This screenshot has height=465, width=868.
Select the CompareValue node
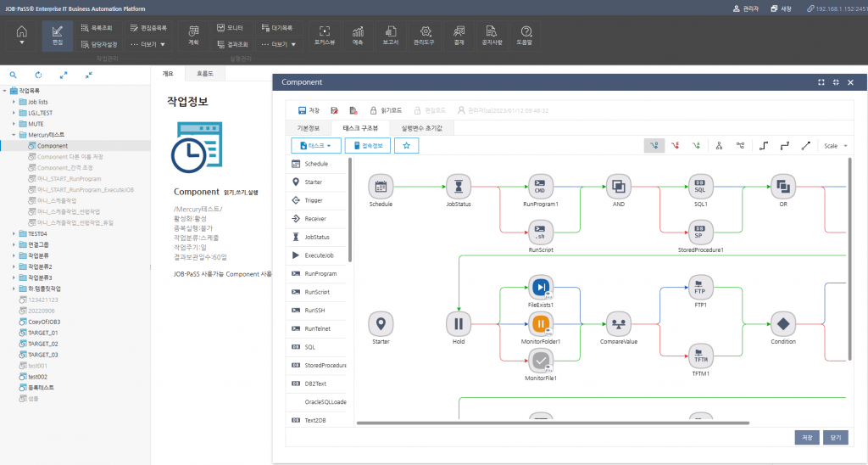pos(619,323)
